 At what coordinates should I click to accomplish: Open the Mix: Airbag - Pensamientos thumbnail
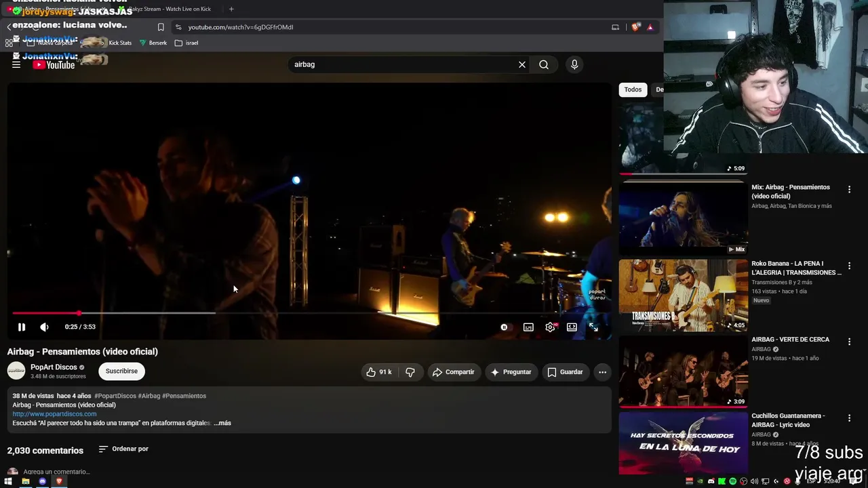coord(682,218)
